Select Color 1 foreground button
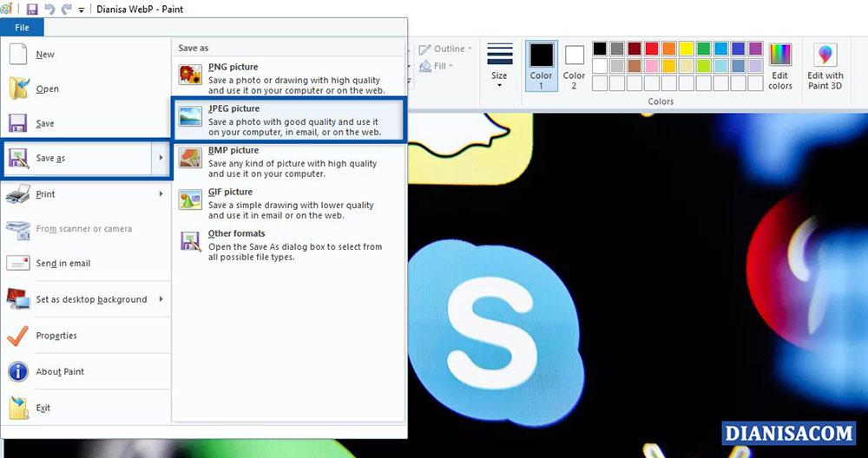 (x=541, y=66)
